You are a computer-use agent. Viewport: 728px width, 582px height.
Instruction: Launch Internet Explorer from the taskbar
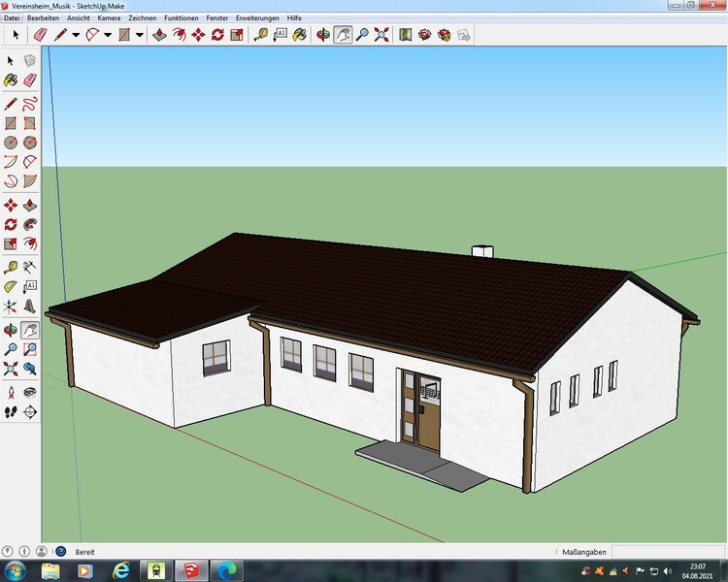coord(120,570)
